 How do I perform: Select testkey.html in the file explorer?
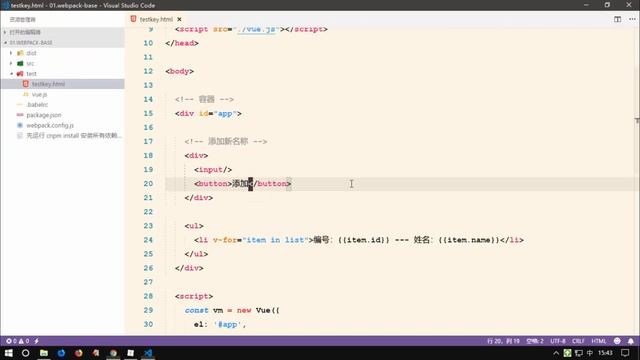48,84
